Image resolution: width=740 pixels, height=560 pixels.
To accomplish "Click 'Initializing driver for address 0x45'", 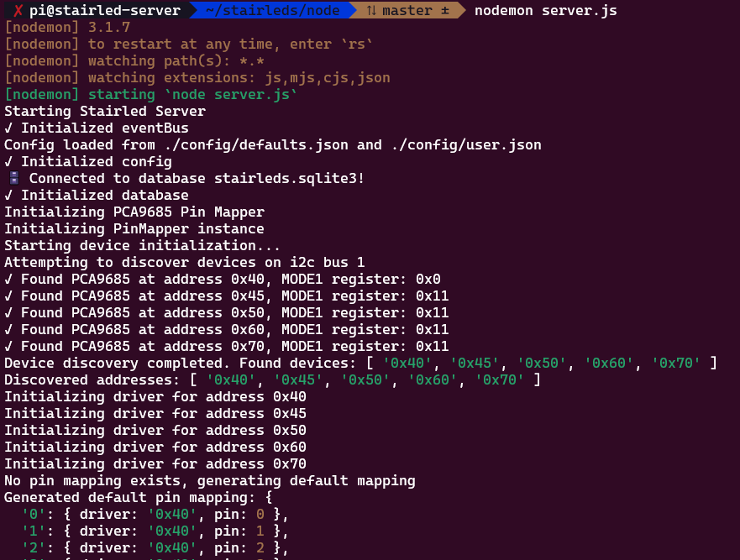I will coord(155,414).
